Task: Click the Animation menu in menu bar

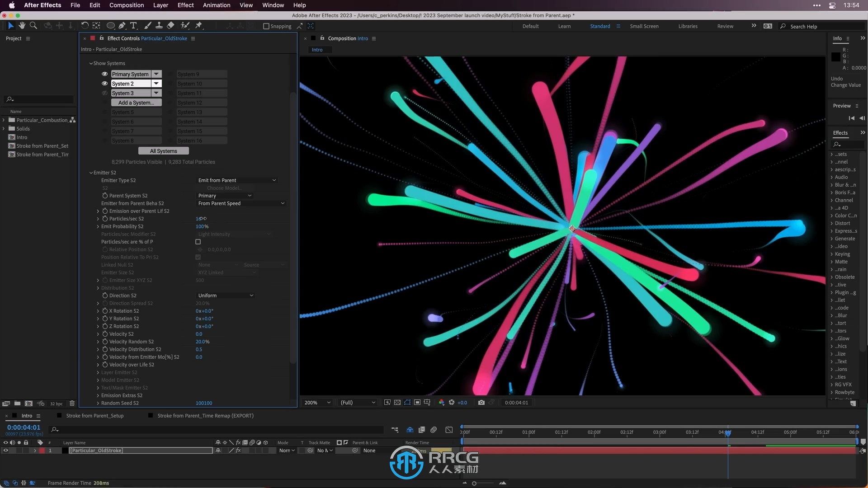Action: 217,5
